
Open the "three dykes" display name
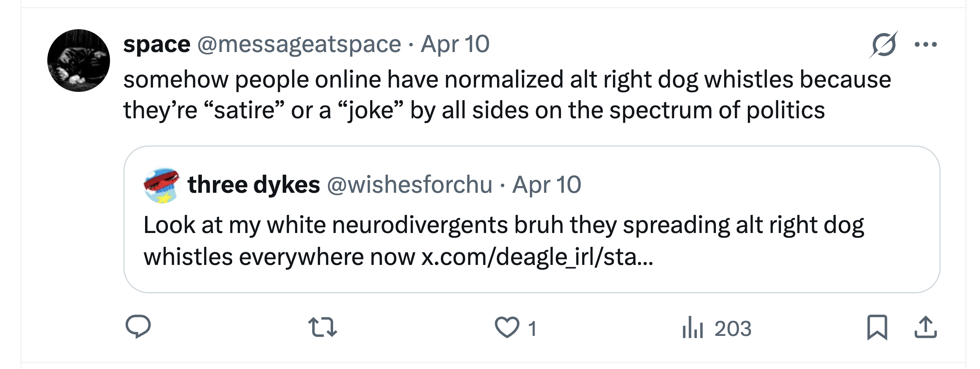254,184
